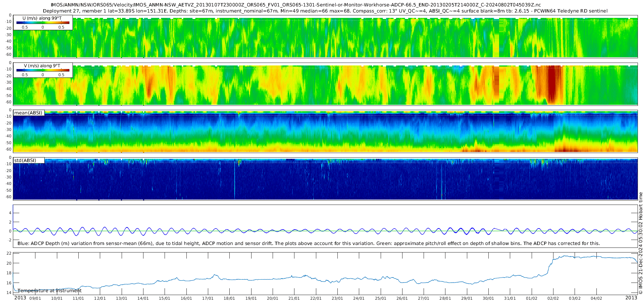Click the 04/02 date tick label

596,298
